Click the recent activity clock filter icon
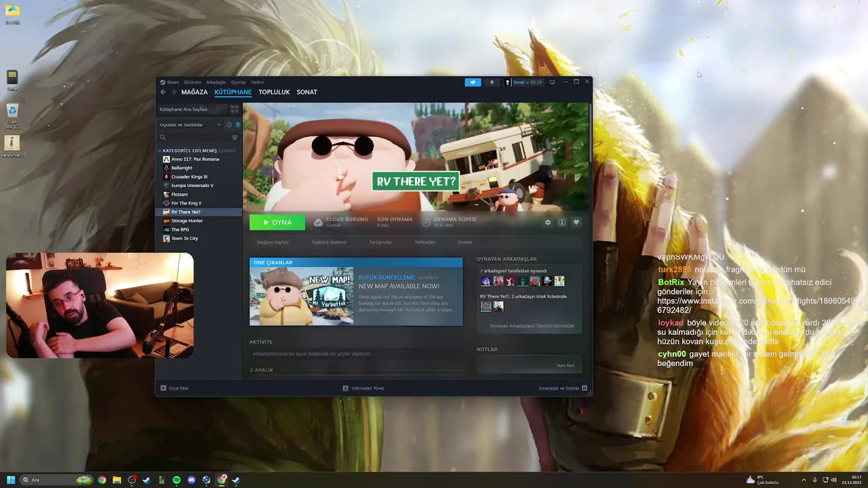 tap(229, 125)
